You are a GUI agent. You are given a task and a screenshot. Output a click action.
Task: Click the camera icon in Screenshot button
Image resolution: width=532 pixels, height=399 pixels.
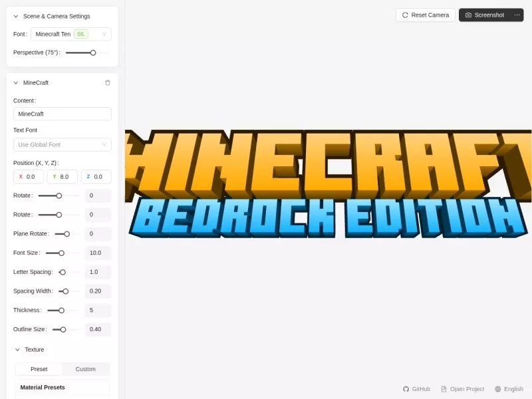(x=468, y=15)
